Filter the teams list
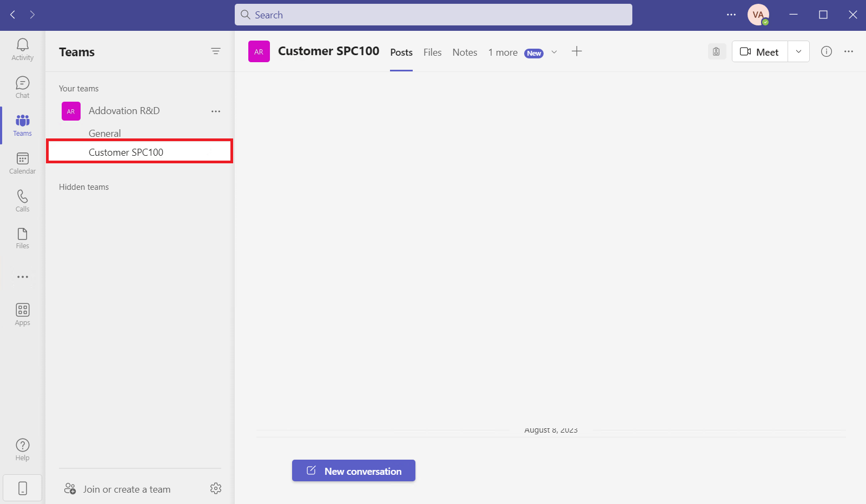 [x=216, y=51]
